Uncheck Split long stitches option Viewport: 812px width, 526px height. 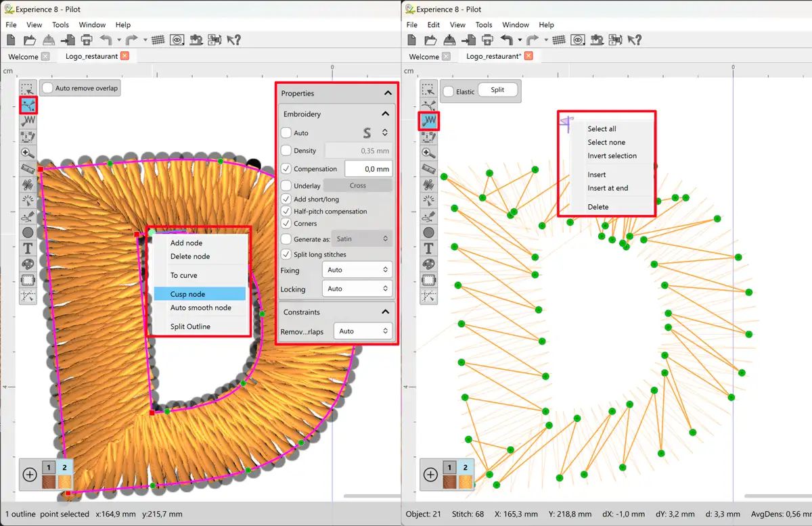[x=286, y=255]
